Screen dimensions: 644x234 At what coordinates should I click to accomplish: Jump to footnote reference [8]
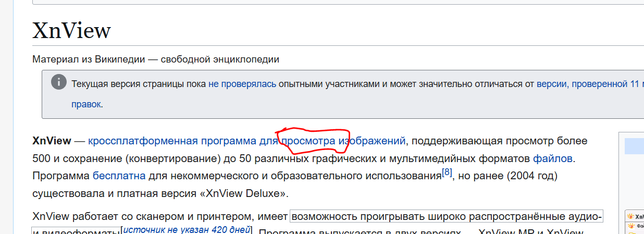[x=447, y=171]
